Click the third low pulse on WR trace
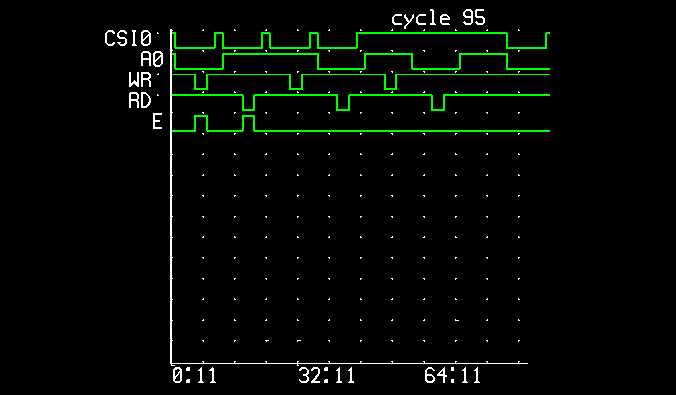 [x=391, y=82]
